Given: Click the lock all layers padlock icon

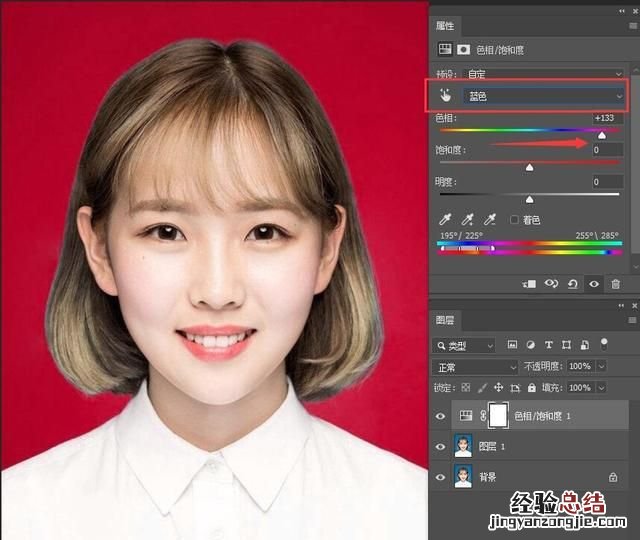Looking at the screenshot, I should click(530, 387).
